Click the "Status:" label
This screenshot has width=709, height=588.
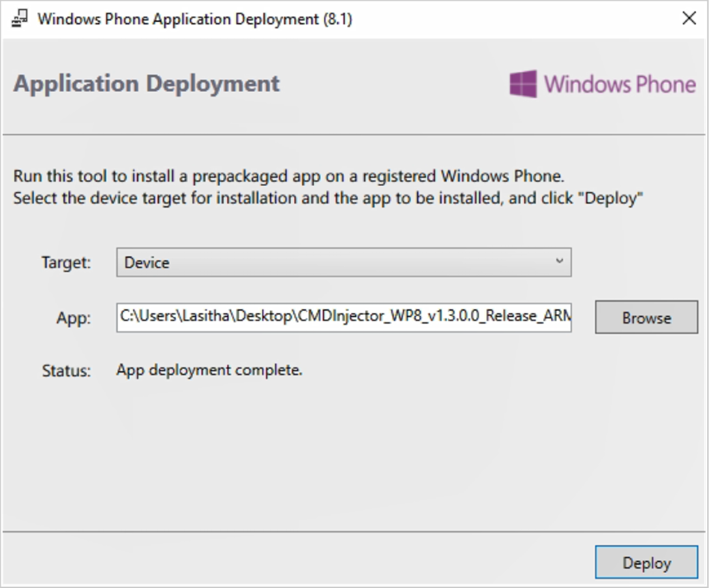coord(67,372)
